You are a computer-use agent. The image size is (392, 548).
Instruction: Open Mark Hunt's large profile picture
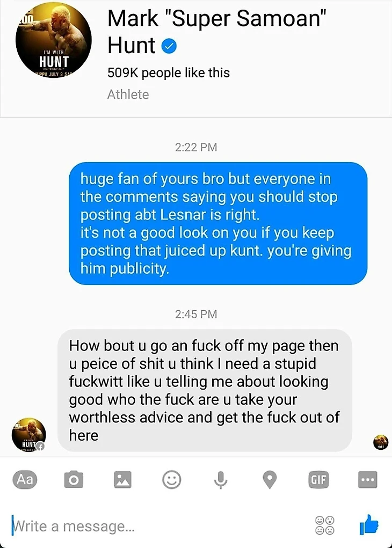click(54, 40)
